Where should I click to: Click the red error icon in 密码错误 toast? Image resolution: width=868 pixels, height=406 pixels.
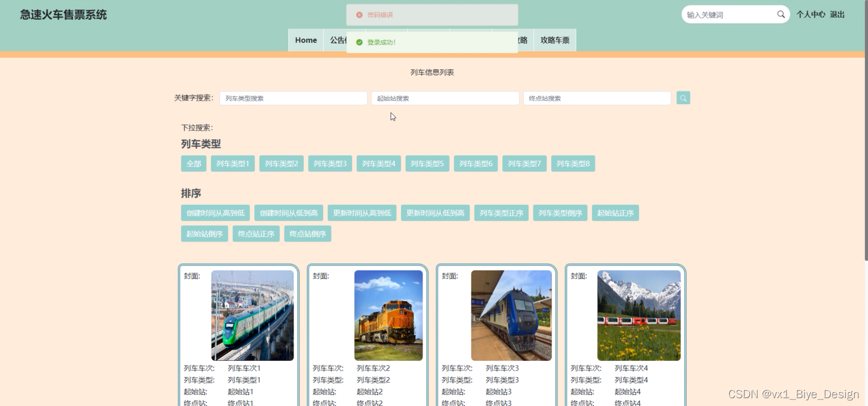click(359, 15)
